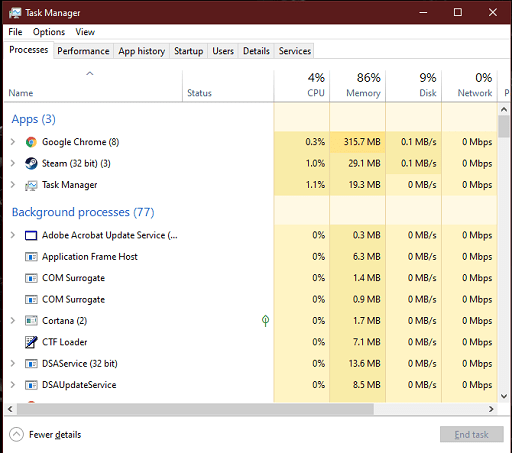Expand the Adobe Acrobat Update Service row
Image resolution: width=512 pixels, height=453 pixels.
[13, 235]
